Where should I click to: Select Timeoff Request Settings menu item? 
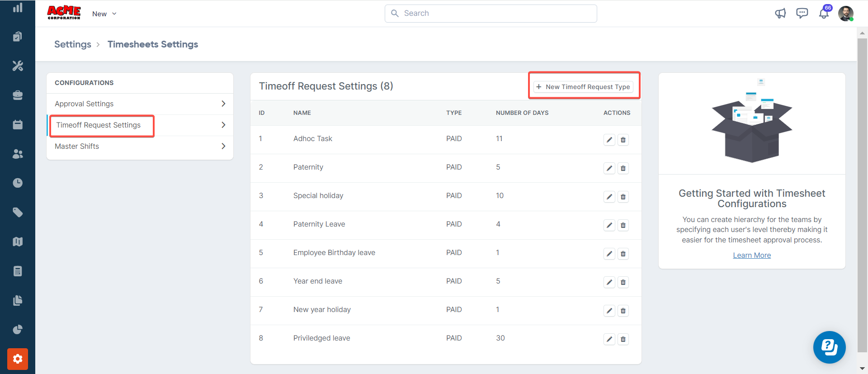coord(99,125)
